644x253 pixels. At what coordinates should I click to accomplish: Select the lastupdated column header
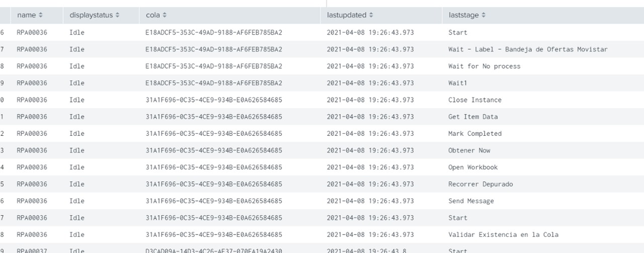point(382,15)
